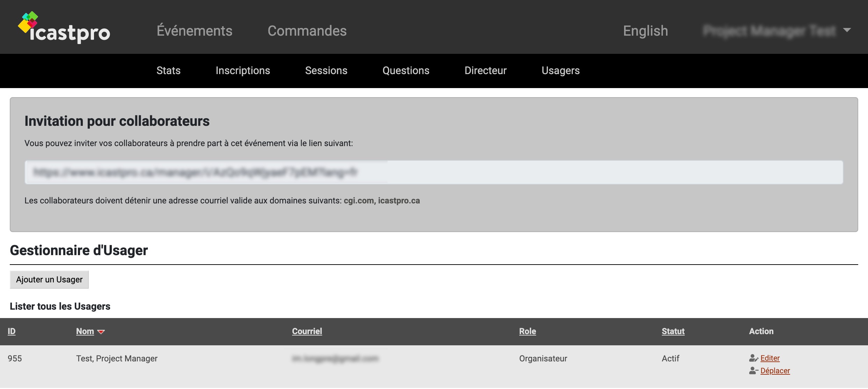Image resolution: width=868 pixels, height=389 pixels.
Task: Open the Usagers section
Action: point(560,71)
